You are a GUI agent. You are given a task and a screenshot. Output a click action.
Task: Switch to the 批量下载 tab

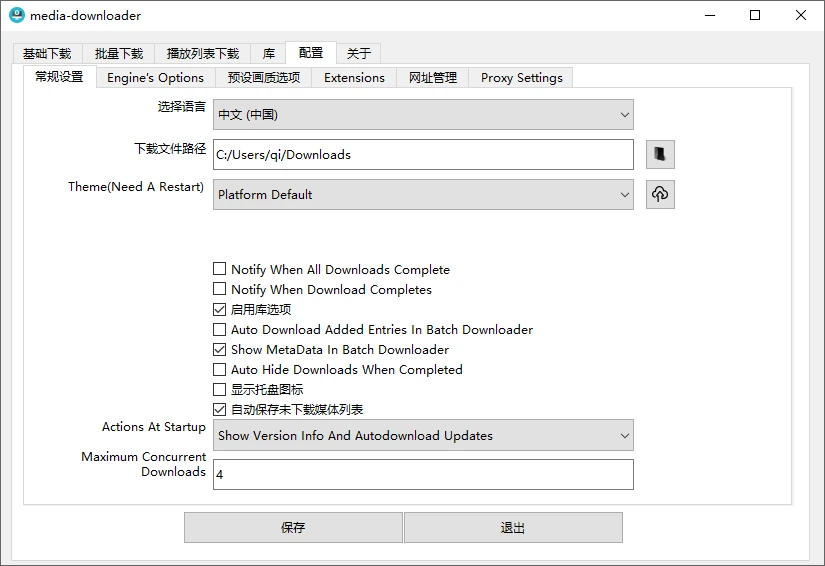119,54
